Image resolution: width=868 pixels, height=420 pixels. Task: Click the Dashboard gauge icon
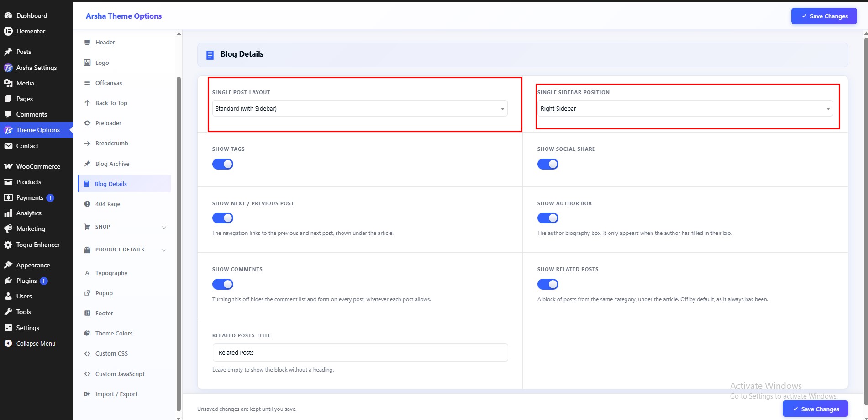click(8, 16)
